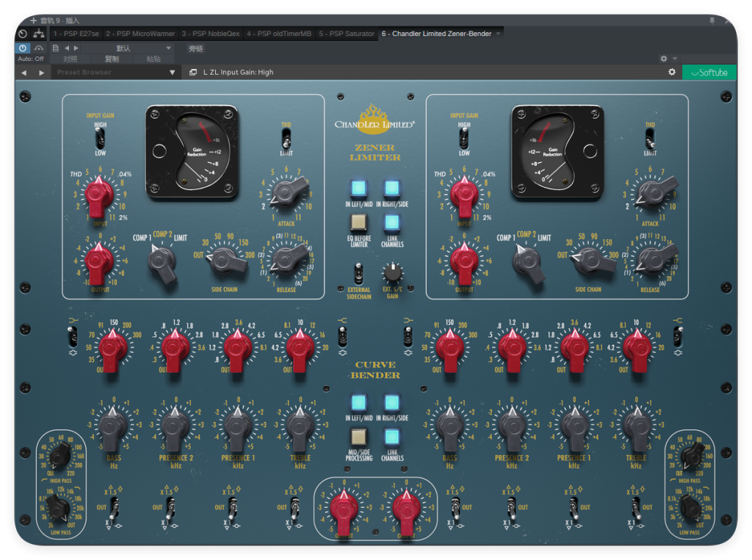Click the paste 粘贴 button
The width and height of the screenshot is (752, 560).
[x=153, y=59]
